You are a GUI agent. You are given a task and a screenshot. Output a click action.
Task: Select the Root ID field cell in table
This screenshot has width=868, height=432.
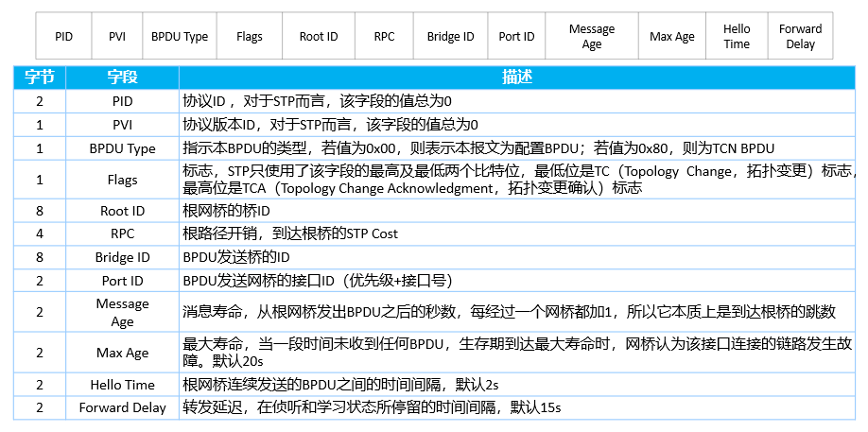coord(122,211)
